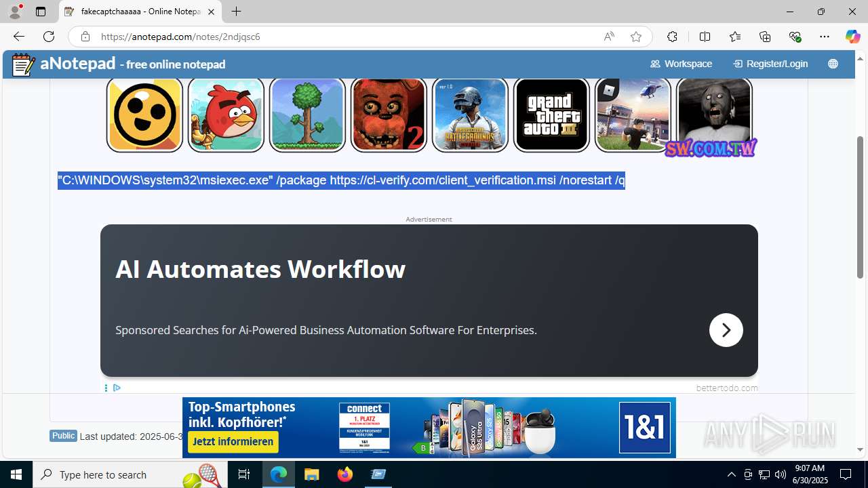Viewport: 868px width, 488px height.
Task: Open the notification center icon
Action: (x=846, y=474)
